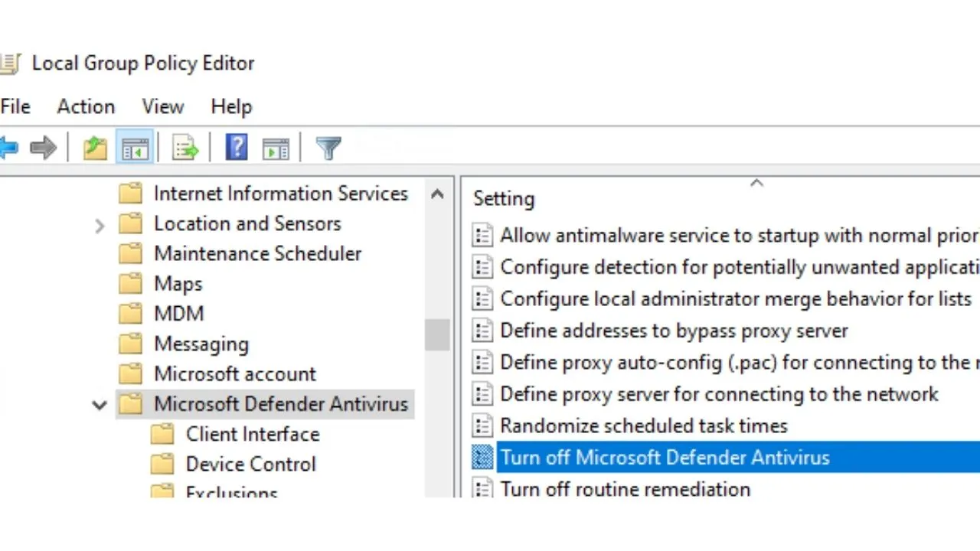Open the Action menu
The image size is (980, 551).
(86, 106)
